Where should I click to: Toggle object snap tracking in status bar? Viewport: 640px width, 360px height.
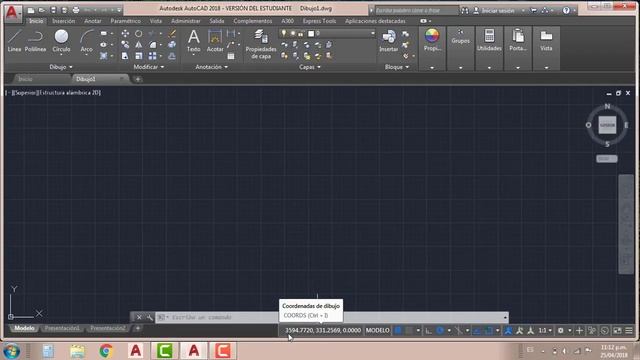[476, 331]
